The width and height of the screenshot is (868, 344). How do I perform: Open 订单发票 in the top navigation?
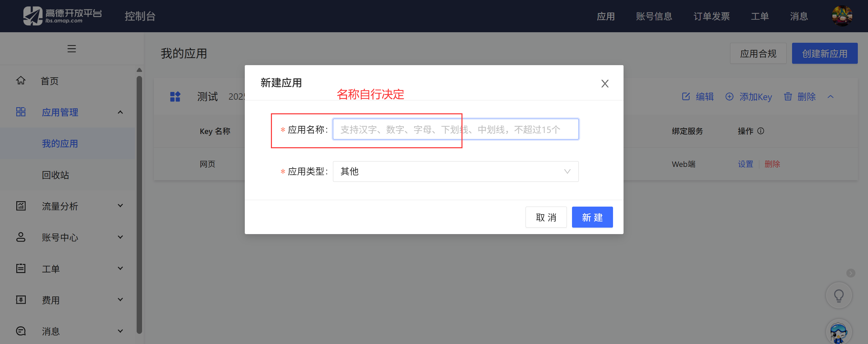click(711, 16)
